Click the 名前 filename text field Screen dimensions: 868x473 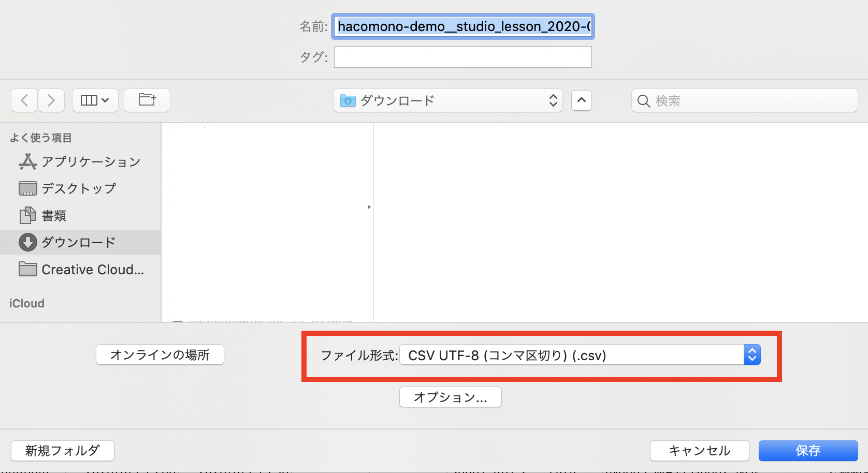(x=463, y=26)
